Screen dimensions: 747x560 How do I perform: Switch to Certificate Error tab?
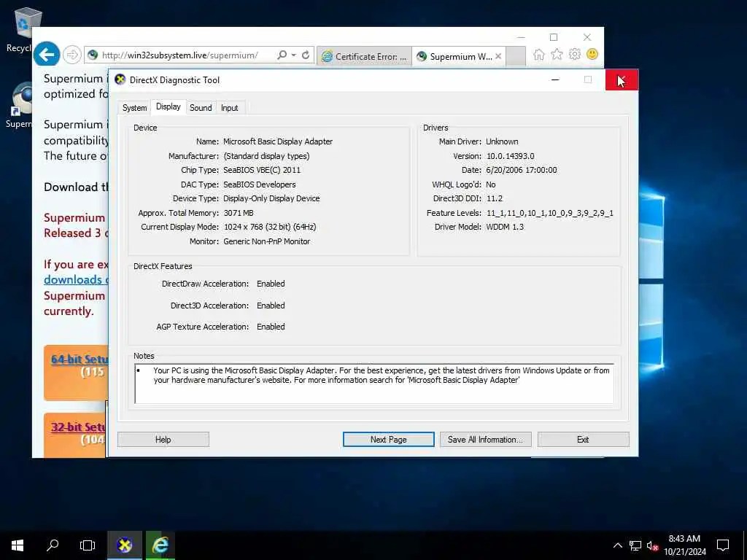pyautogui.click(x=365, y=56)
